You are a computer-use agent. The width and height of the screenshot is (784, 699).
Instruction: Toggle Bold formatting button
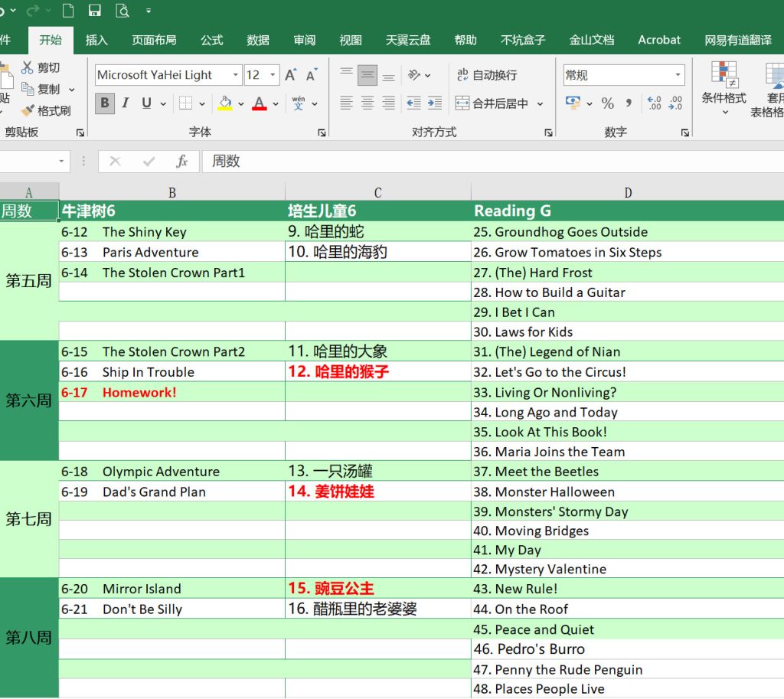(105, 103)
